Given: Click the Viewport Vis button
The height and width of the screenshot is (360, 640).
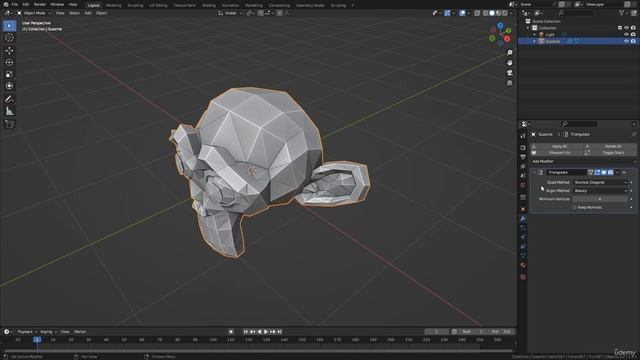Looking at the screenshot, I should (x=557, y=153).
